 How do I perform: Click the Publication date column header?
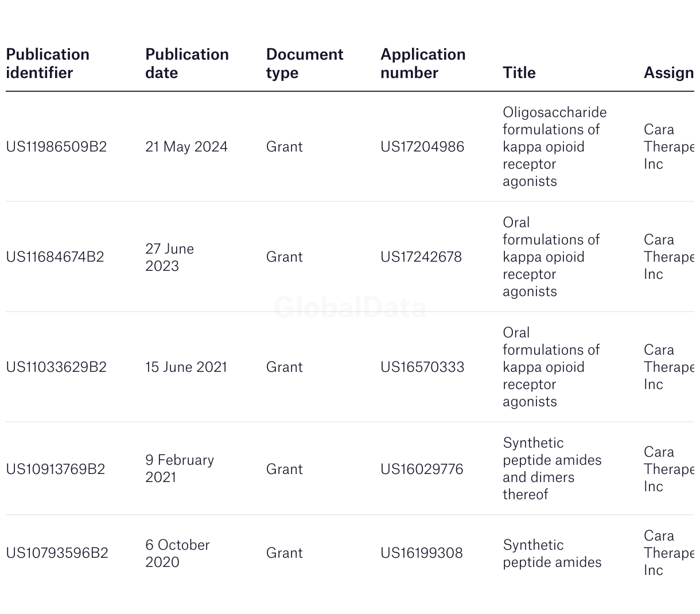tap(186, 64)
